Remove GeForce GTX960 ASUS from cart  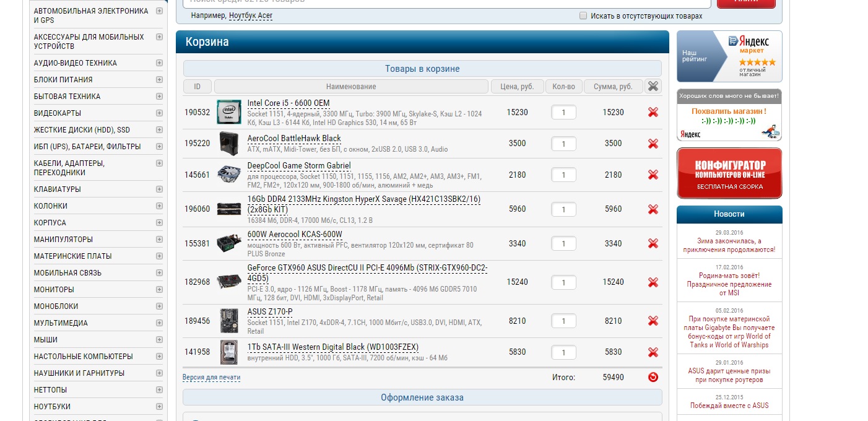pos(653,282)
